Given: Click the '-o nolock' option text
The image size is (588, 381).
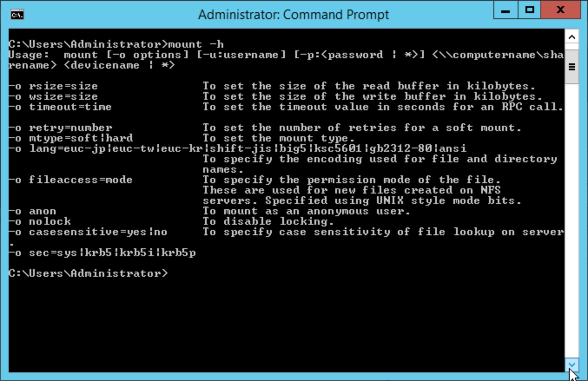Looking at the screenshot, I should (40, 221).
